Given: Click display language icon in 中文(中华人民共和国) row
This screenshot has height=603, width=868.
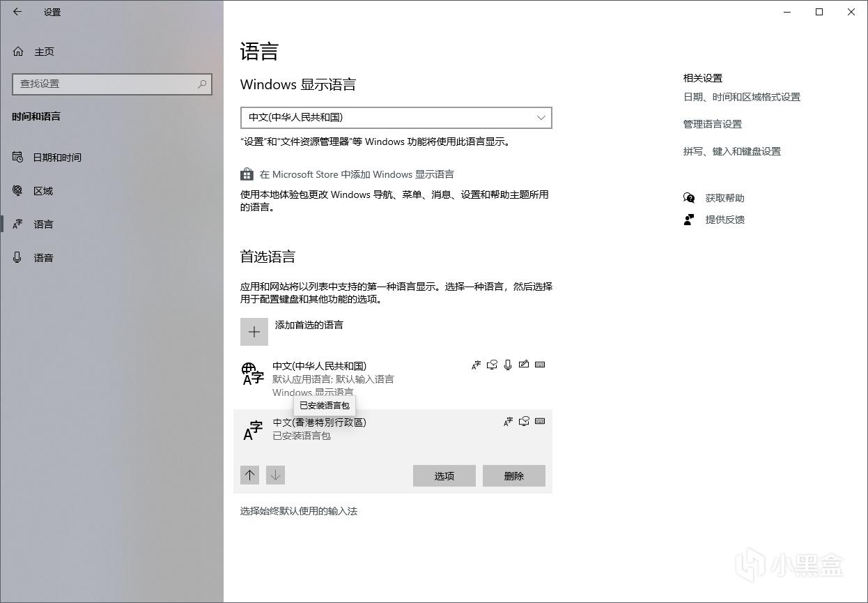Looking at the screenshot, I should 476,365.
